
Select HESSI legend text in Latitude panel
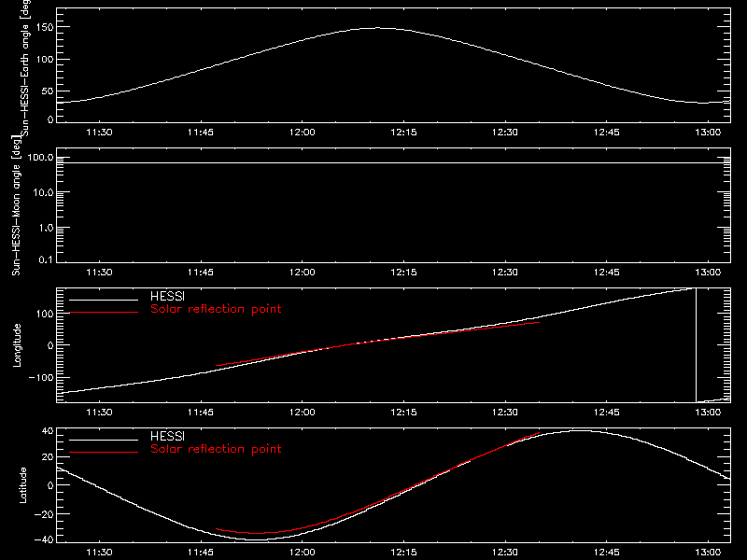coord(167,436)
